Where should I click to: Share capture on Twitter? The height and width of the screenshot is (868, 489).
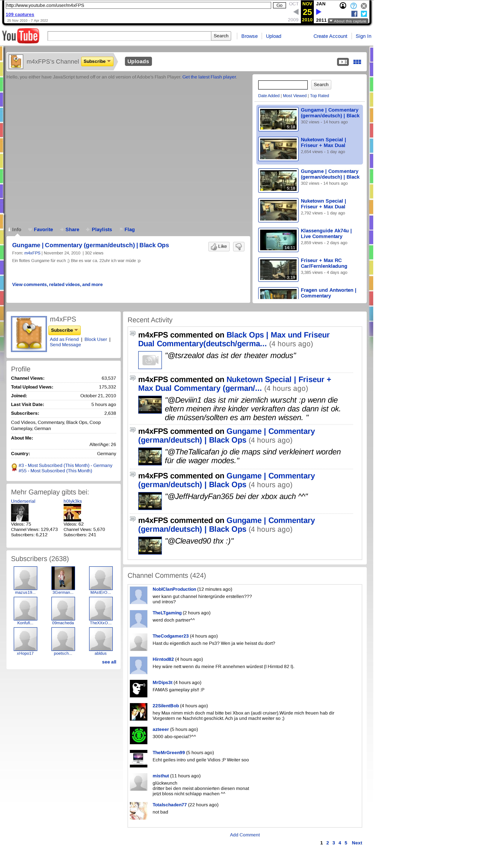[x=364, y=14]
